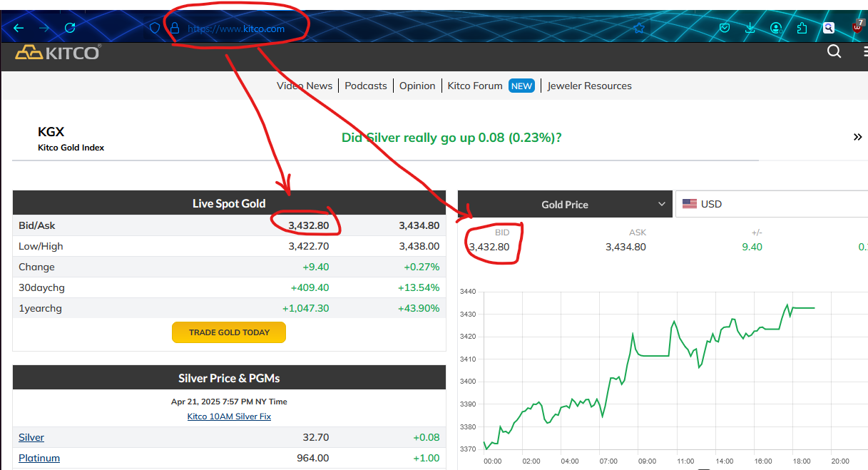Open the Kitco 10AM Silver Fix link
868x470 pixels.
pos(229,416)
